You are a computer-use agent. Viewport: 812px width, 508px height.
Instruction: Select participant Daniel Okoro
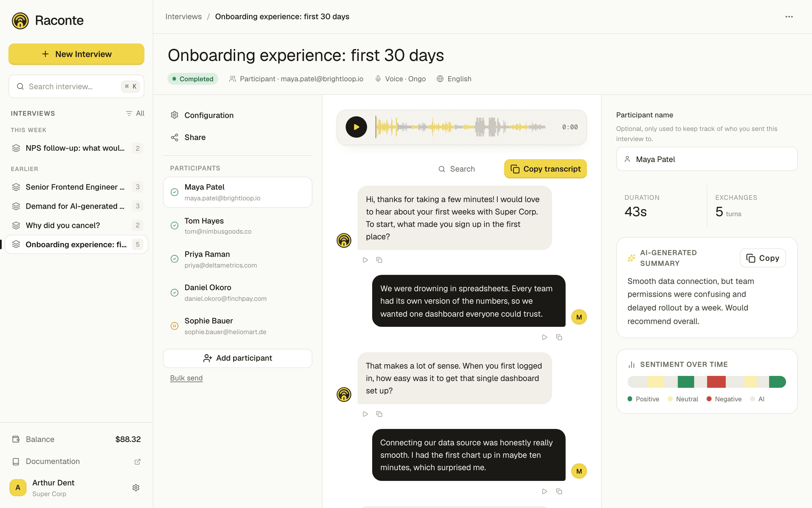[238, 293]
